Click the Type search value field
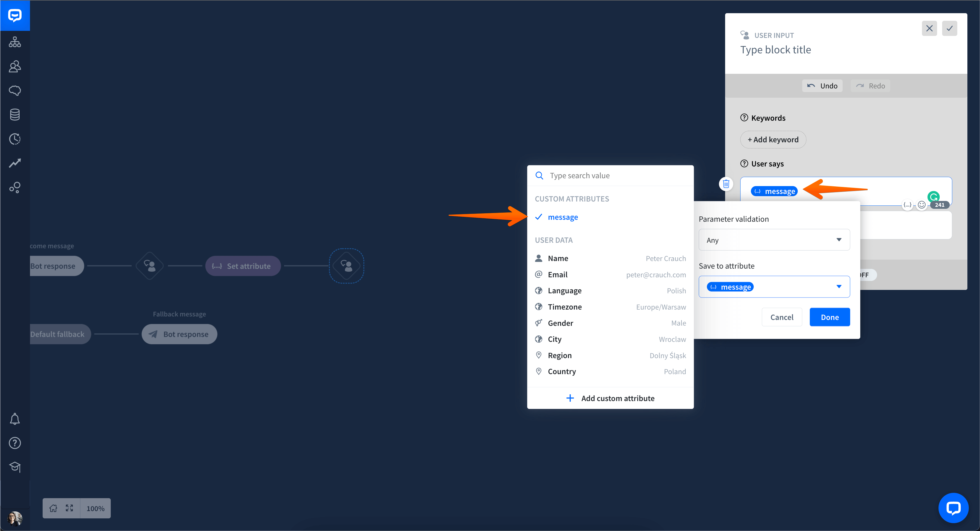 [610, 175]
